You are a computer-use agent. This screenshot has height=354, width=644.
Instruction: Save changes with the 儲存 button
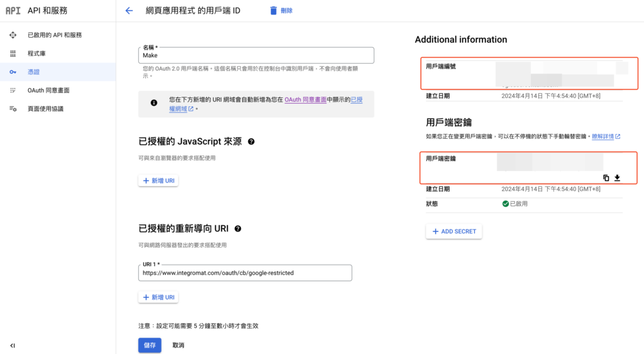[x=150, y=345]
